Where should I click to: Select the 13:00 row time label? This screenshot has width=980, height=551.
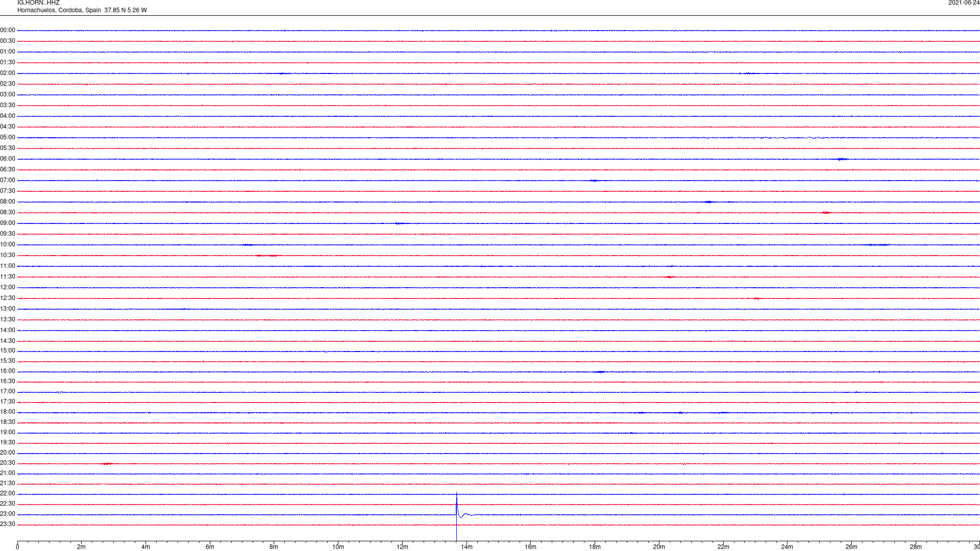click(8, 309)
